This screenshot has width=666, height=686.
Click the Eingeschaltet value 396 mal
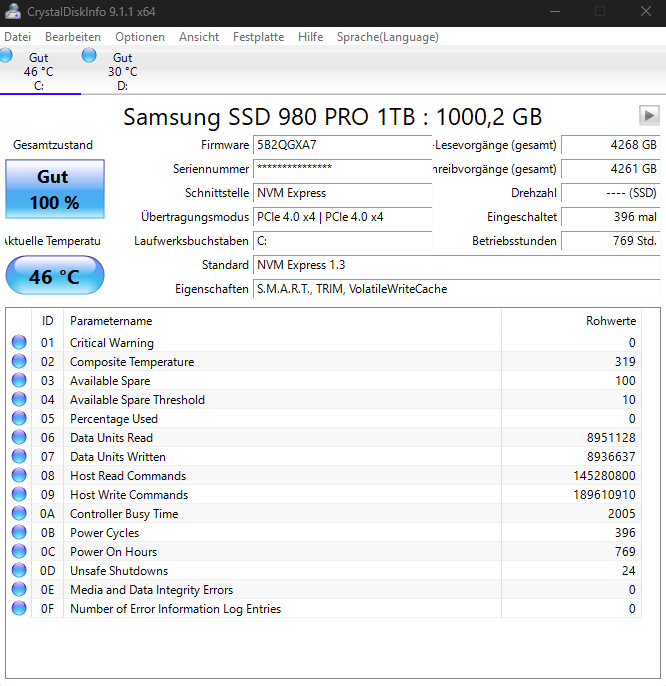(x=610, y=217)
